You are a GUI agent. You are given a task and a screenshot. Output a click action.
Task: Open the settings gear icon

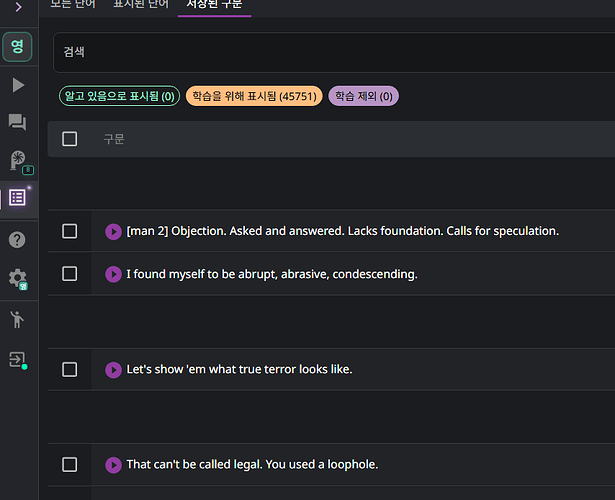17,278
